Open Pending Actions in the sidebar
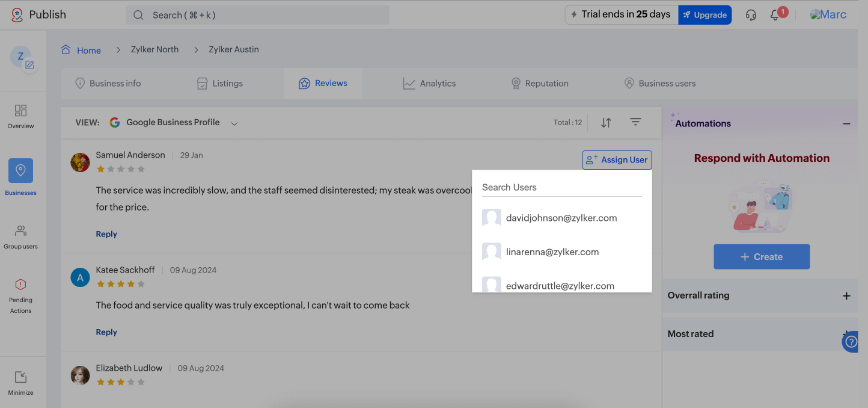This screenshot has width=868, height=408. (21, 296)
